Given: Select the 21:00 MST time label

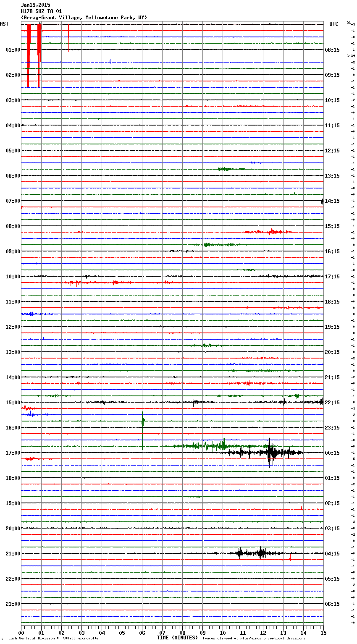Looking at the screenshot, I should click(13, 554).
